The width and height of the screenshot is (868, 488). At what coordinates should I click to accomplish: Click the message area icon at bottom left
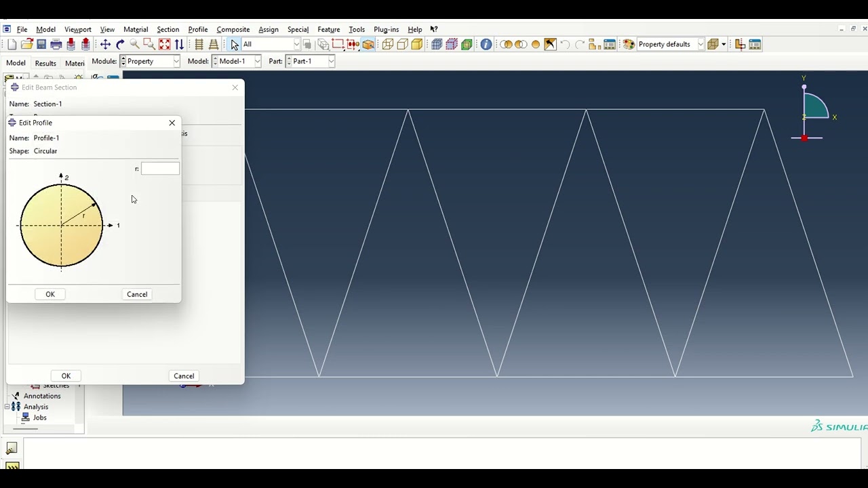(x=12, y=448)
